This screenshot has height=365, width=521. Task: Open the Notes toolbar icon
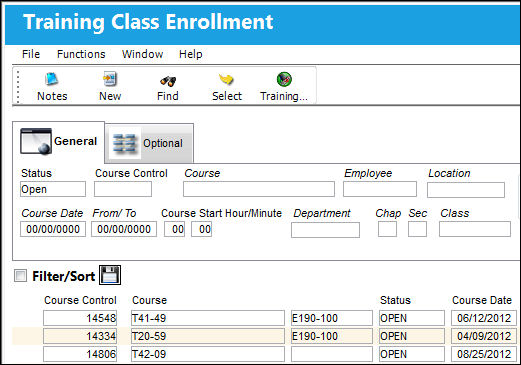(x=52, y=79)
